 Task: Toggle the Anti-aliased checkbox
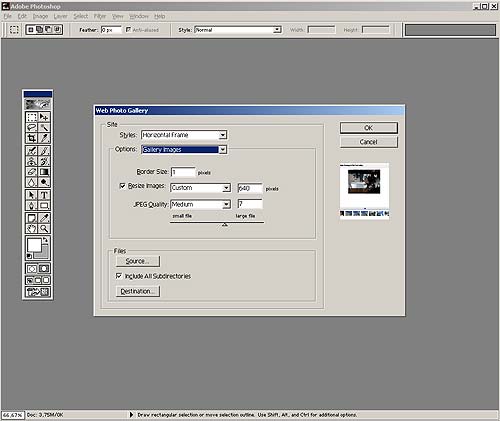coord(128,30)
